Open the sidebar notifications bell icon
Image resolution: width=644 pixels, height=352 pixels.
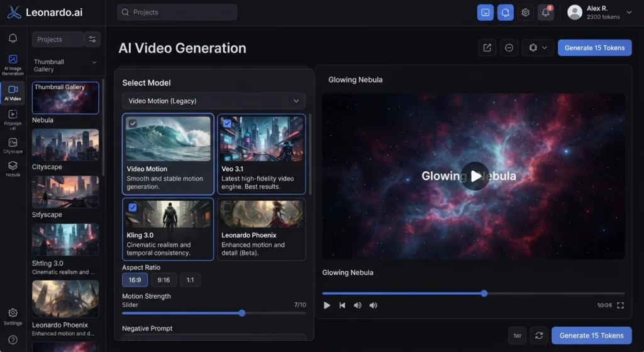[13, 38]
